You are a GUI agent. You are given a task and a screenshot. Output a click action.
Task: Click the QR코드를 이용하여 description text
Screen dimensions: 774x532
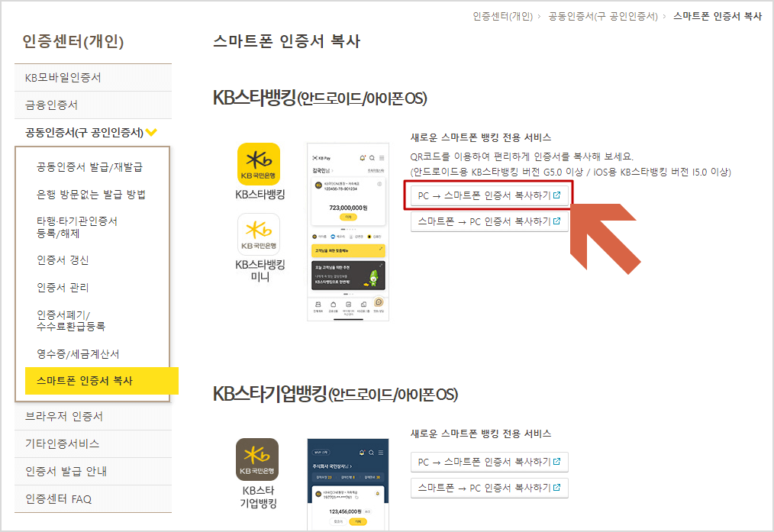tap(522, 156)
